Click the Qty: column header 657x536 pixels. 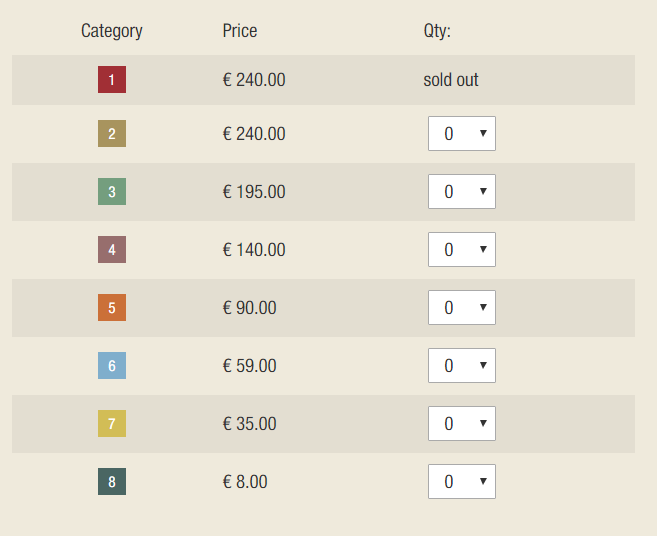(x=437, y=31)
